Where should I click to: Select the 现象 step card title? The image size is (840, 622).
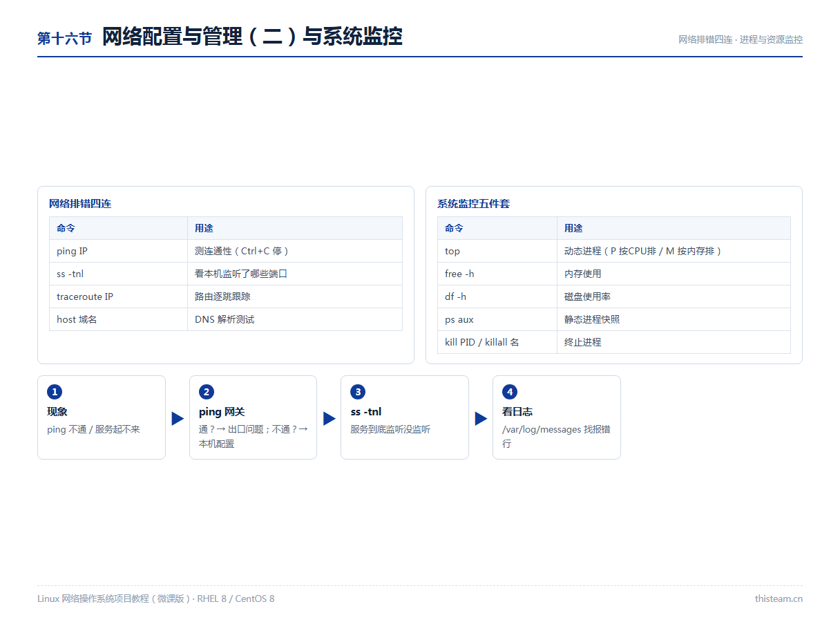point(57,412)
